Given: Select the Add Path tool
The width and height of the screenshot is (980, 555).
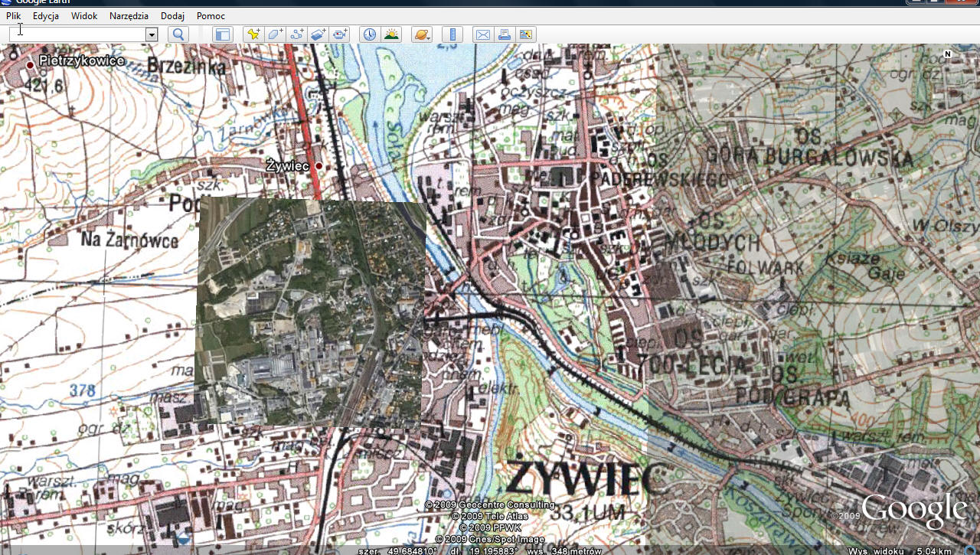Looking at the screenshot, I should 297,34.
